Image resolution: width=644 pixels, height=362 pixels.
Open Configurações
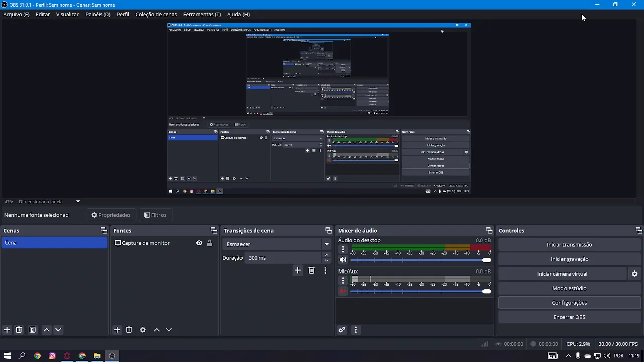click(x=570, y=303)
